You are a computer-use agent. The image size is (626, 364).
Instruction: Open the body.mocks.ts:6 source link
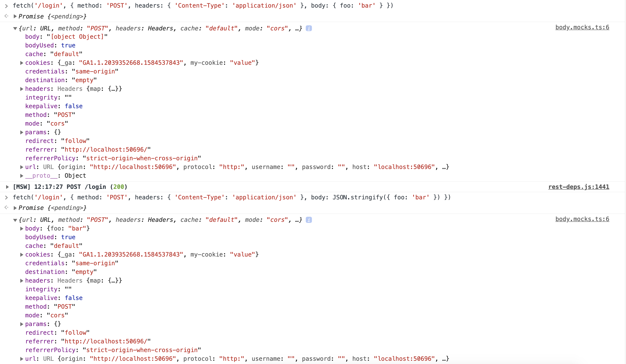click(582, 27)
